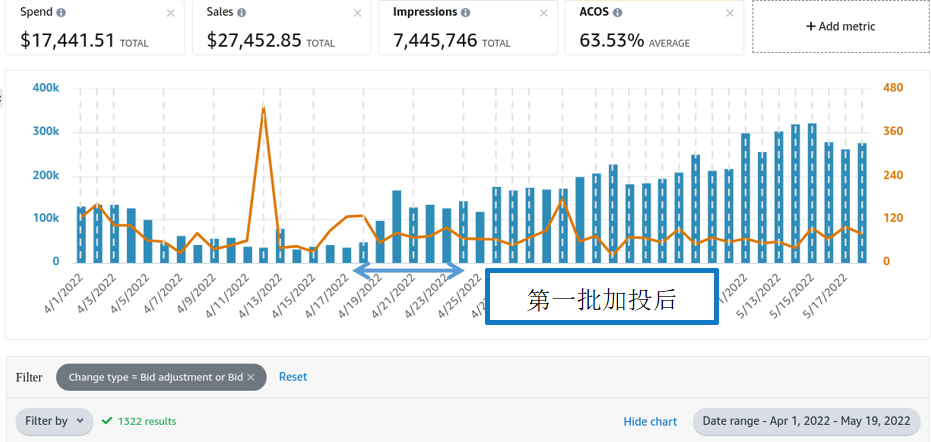The image size is (931, 442).
Task: Click the 480 right axis label
Action: coord(893,88)
